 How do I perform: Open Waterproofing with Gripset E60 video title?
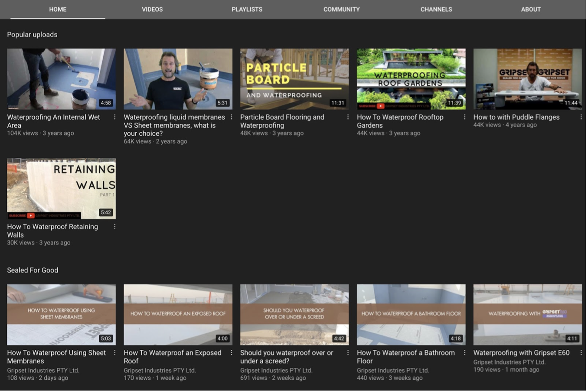pos(521,353)
